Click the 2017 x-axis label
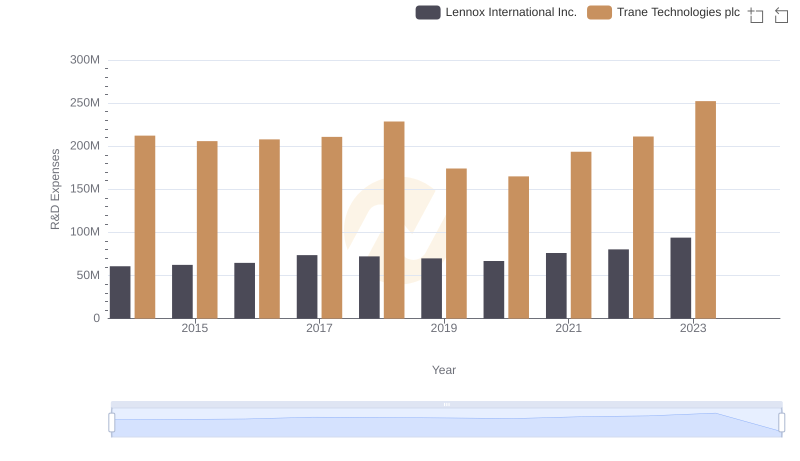Screen dimensions: 800x461 click(319, 328)
